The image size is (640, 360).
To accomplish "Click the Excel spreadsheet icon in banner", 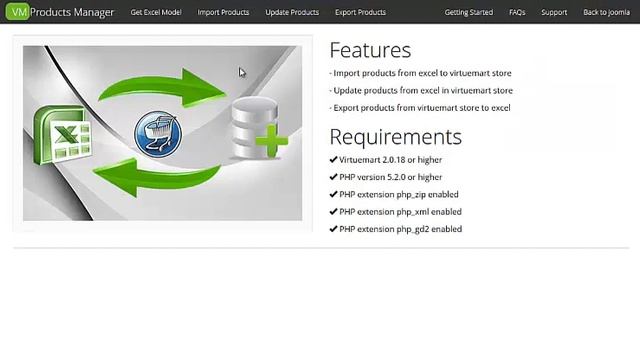I will click(62, 135).
